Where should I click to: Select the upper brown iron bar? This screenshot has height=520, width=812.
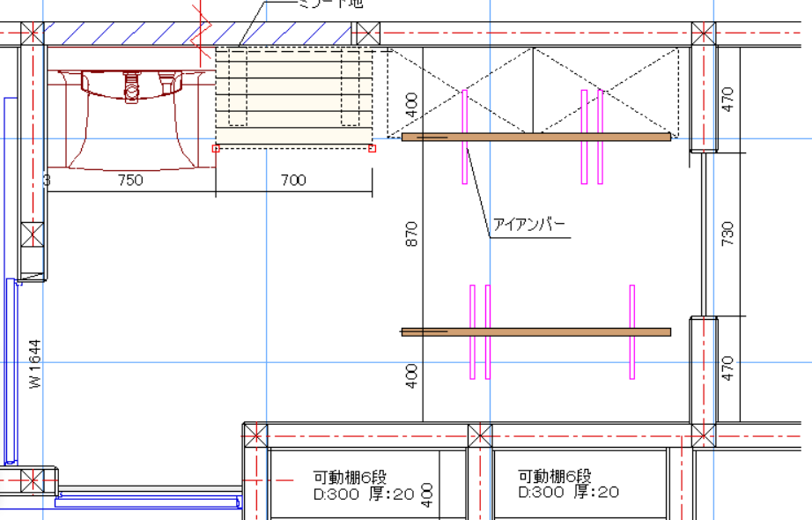(535, 137)
